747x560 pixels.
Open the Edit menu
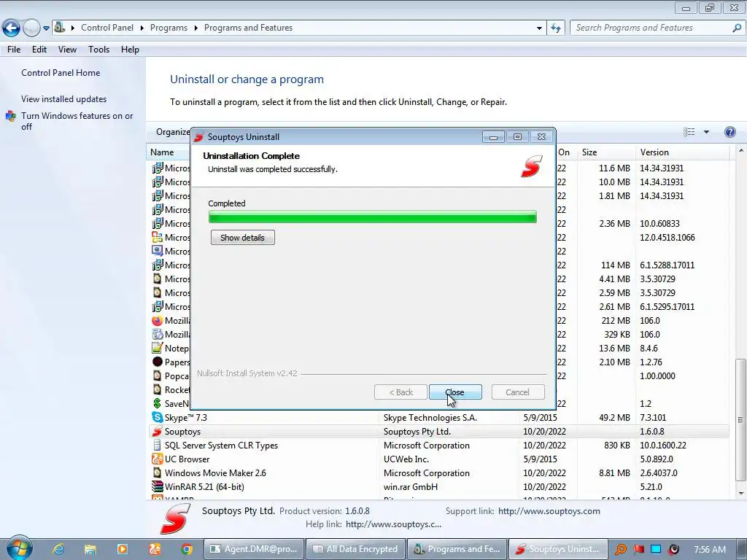point(39,50)
